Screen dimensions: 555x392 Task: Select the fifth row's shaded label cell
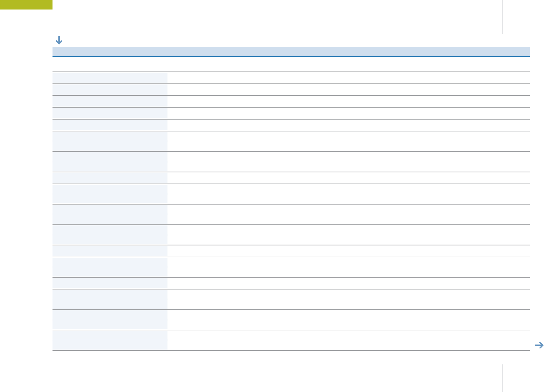tap(110, 125)
